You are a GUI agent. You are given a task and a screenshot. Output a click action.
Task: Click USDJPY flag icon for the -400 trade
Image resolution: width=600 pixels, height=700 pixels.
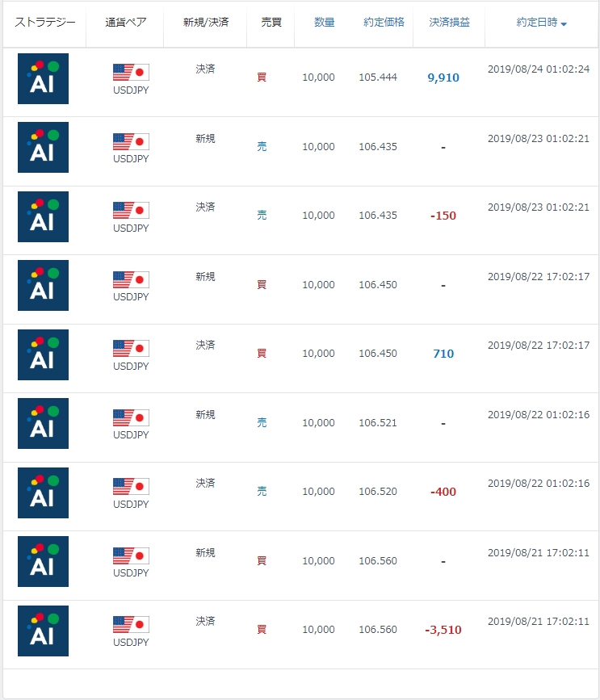pos(131,487)
